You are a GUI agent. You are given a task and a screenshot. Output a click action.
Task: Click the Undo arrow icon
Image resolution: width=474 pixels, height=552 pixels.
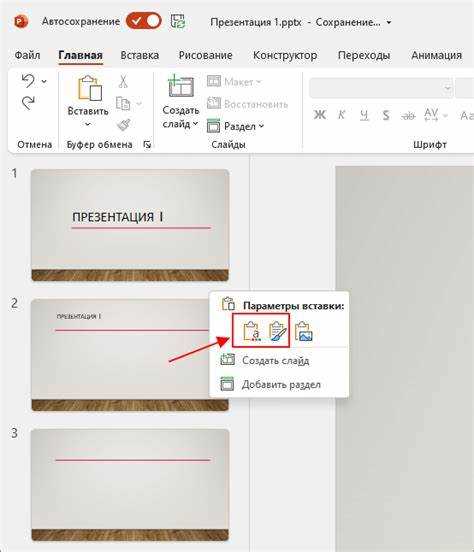click(x=28, y=81)
